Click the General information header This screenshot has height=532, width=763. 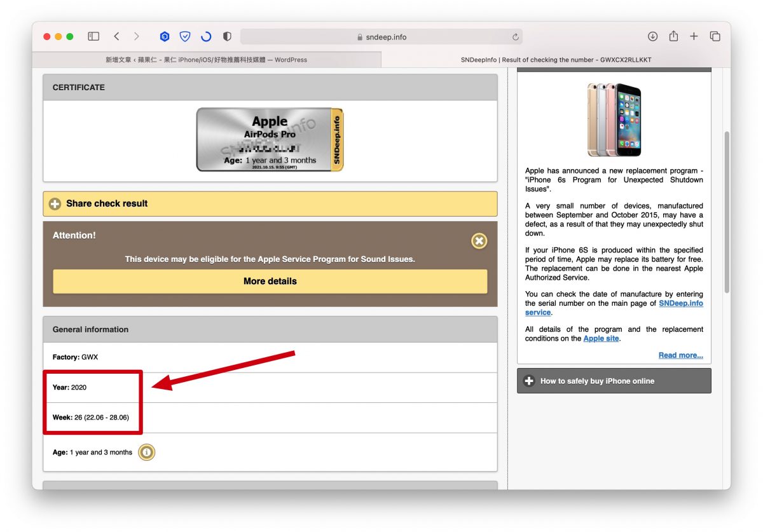270,329
